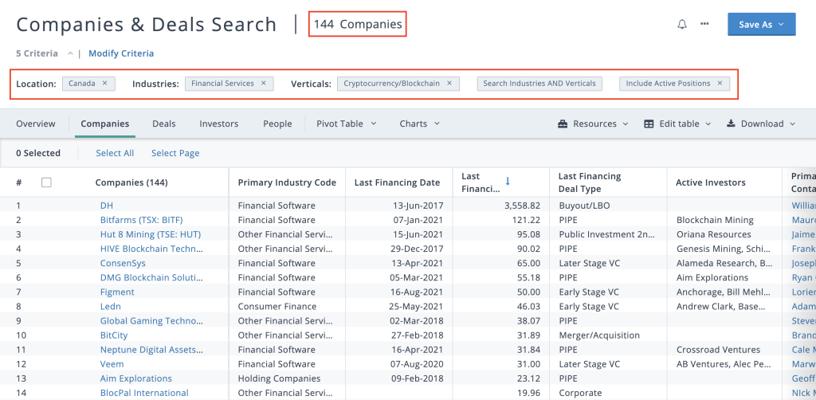Remove the Include Active Positions filter

coord(720,83)
